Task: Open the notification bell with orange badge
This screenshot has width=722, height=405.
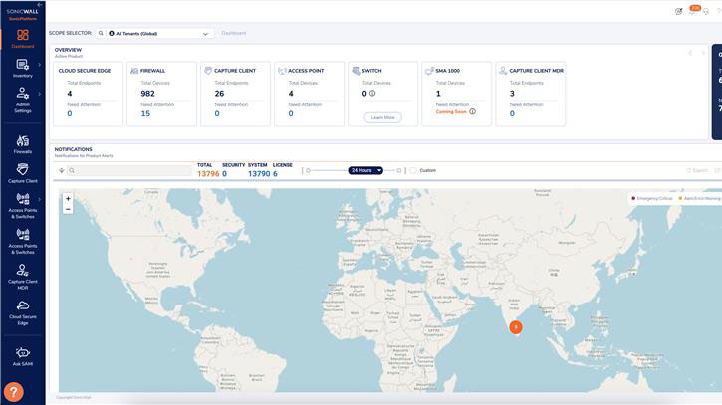Action: (693, 10)
